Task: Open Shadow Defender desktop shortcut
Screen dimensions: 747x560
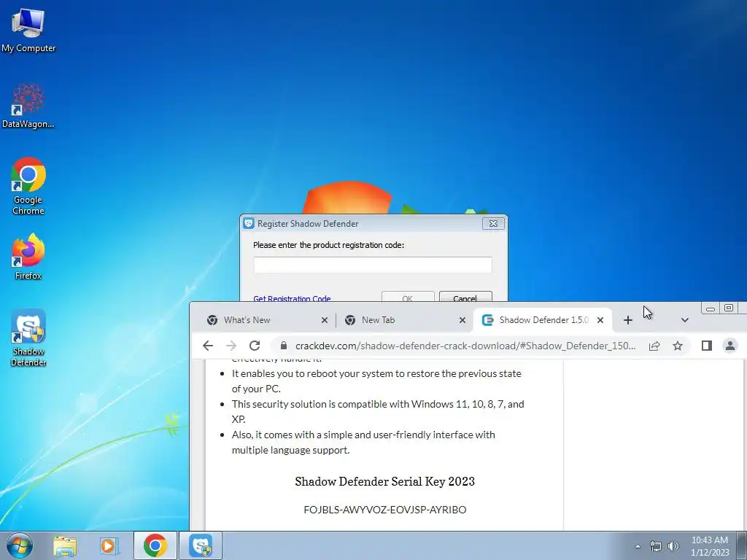Action: click(x=28, y=337)
